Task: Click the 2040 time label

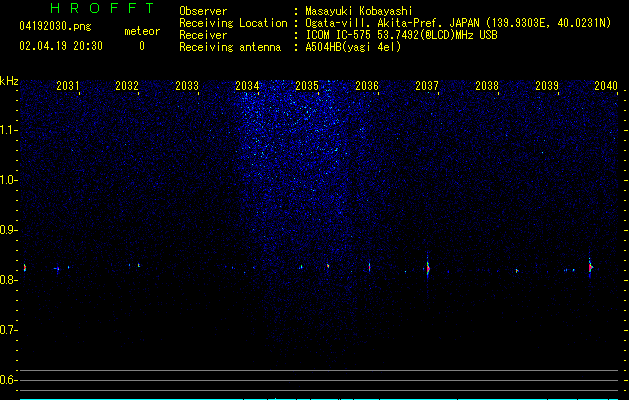Action: point(606,86)
